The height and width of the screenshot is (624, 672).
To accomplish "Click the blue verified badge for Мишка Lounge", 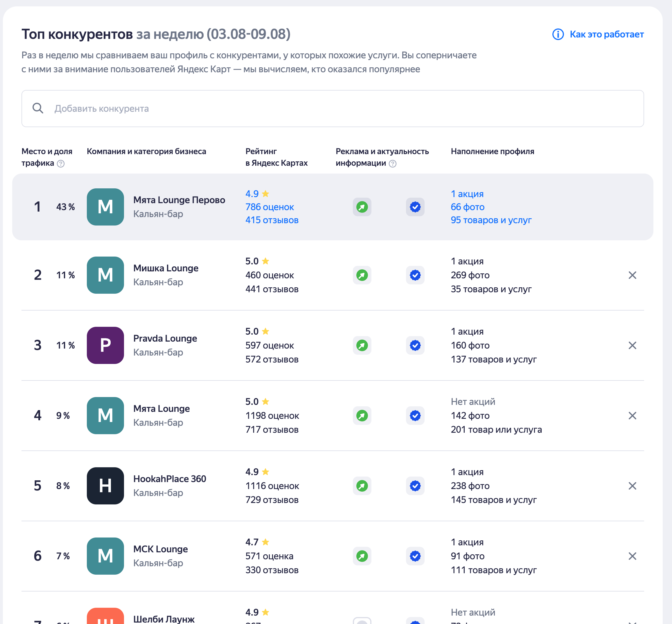I will (x=415, y=275).
